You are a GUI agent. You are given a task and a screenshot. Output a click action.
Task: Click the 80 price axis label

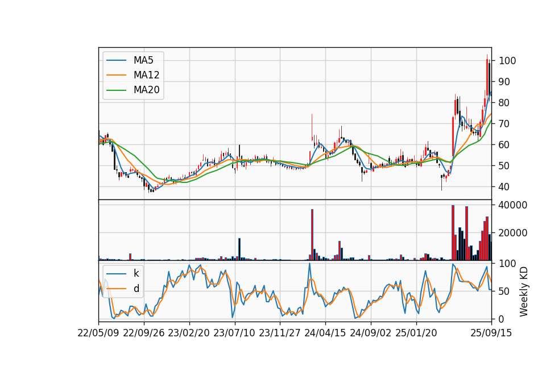click(504, 103)
